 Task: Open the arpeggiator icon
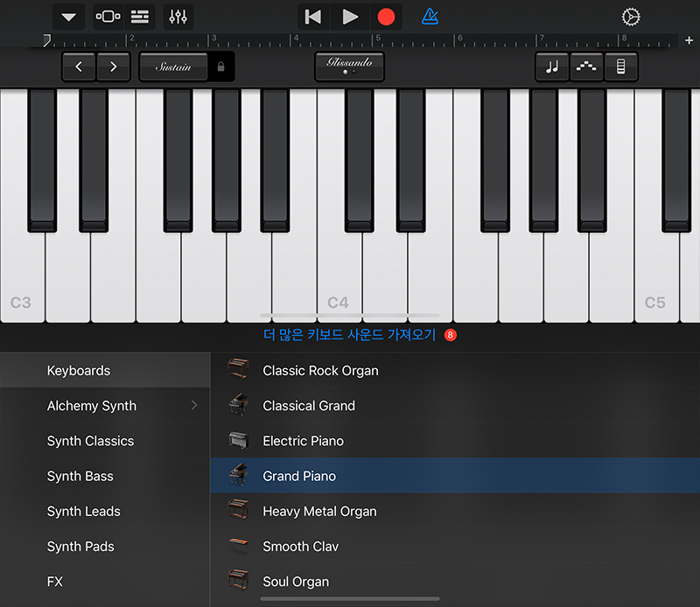[586, 66]
